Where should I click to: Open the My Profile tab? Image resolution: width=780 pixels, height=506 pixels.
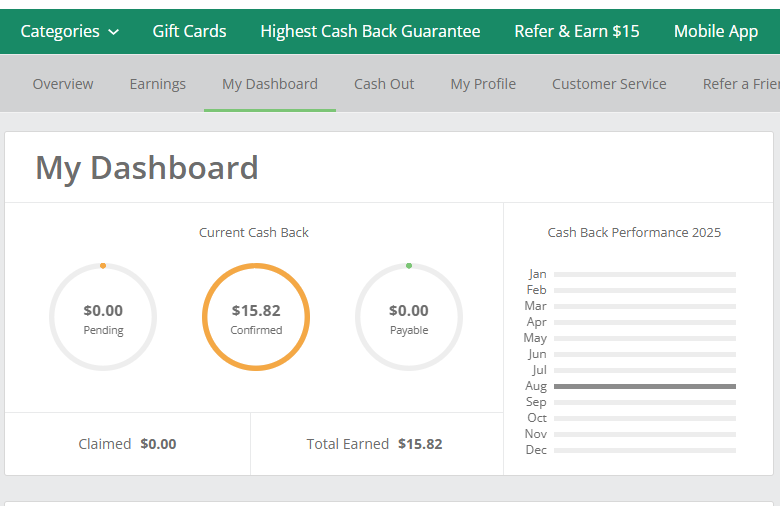click(x=483, y=84)
